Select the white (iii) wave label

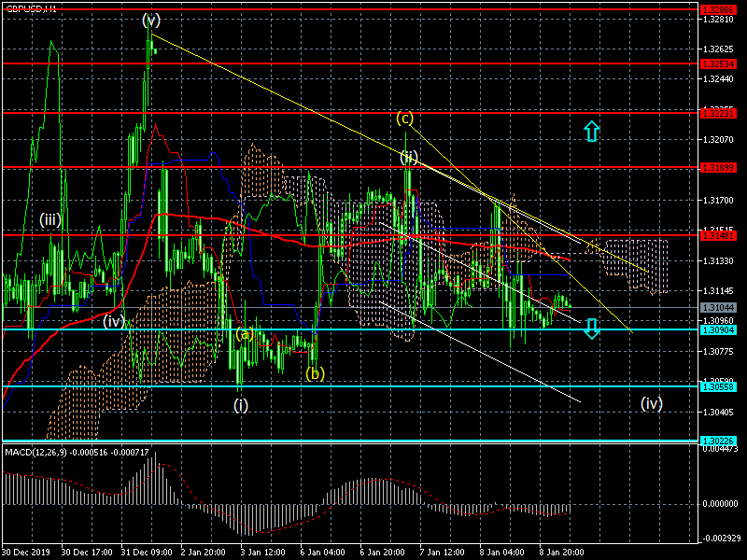tap(50, 219)
